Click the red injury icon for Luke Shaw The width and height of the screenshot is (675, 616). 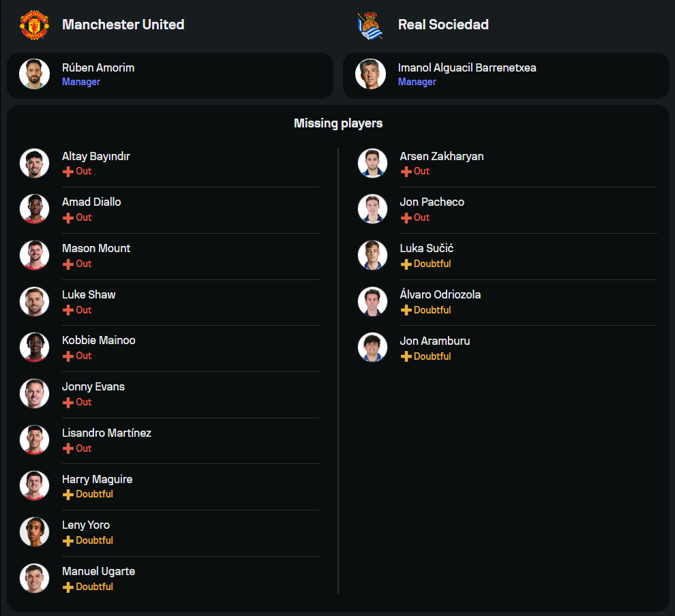pos(67,310)
